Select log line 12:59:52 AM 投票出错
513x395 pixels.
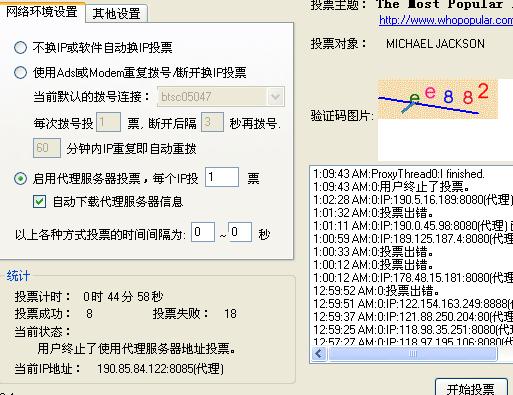click(x=376, y=291)
